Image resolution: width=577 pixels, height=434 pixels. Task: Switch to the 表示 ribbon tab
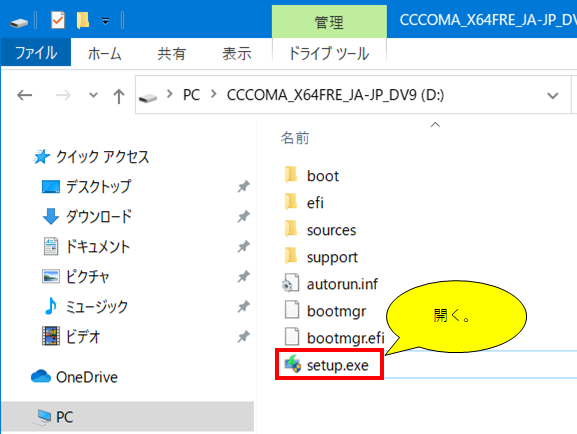(237, 54)
